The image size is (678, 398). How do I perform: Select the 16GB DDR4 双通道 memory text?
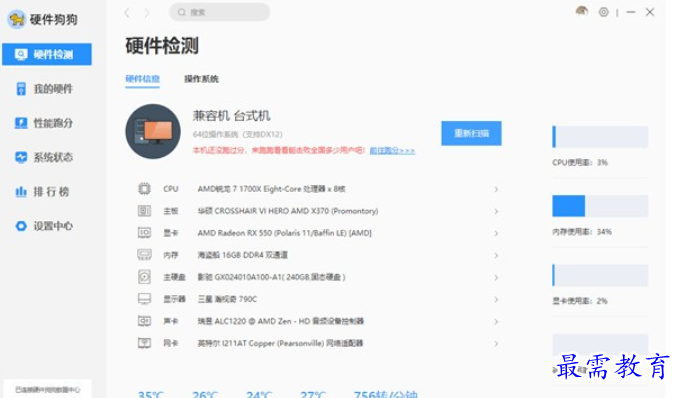[243, 255]
